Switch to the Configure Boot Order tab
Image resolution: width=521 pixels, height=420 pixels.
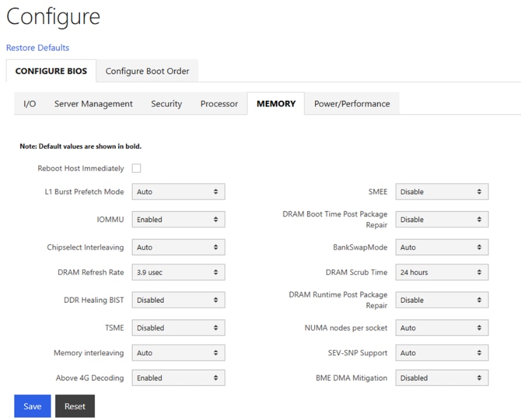147,71
